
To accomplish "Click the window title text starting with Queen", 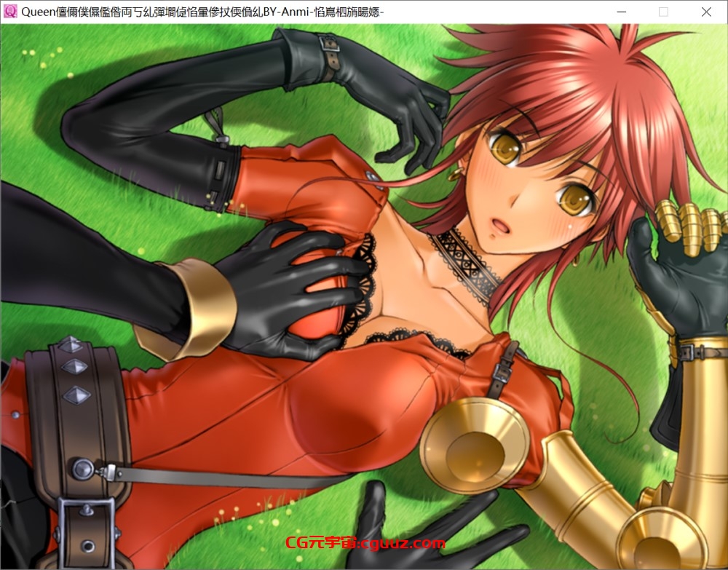I will point(202,12).
